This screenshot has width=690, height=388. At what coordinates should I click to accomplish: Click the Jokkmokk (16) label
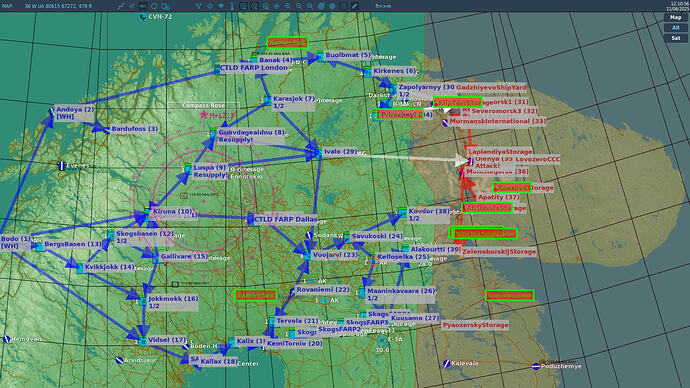point(173,302)
